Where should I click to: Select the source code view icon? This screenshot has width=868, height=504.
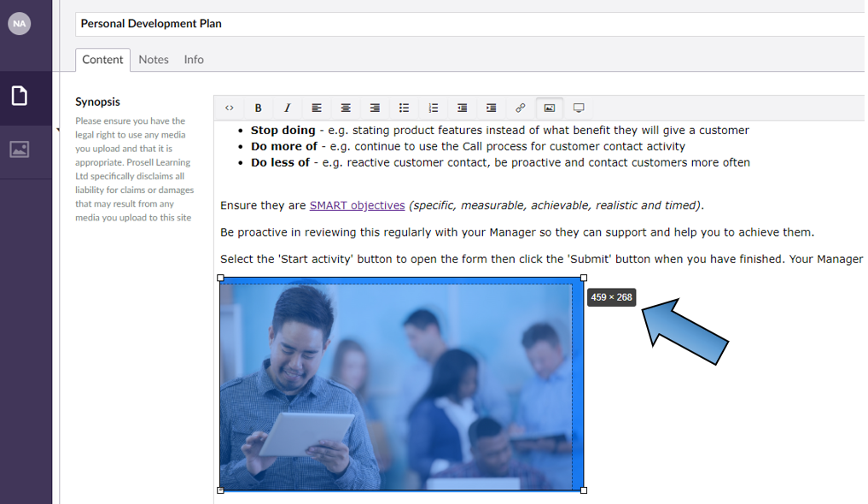[230, 108]
